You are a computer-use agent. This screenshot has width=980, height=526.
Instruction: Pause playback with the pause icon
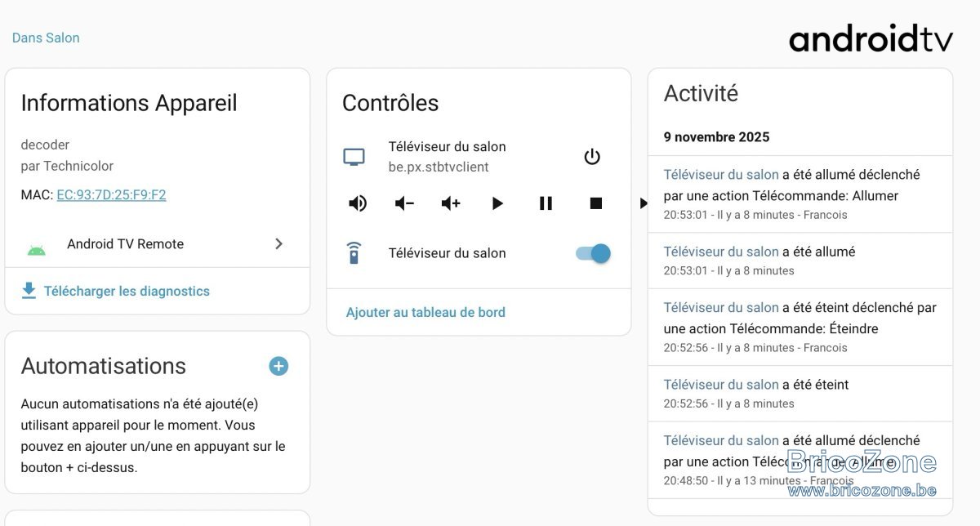pos(546,203)
